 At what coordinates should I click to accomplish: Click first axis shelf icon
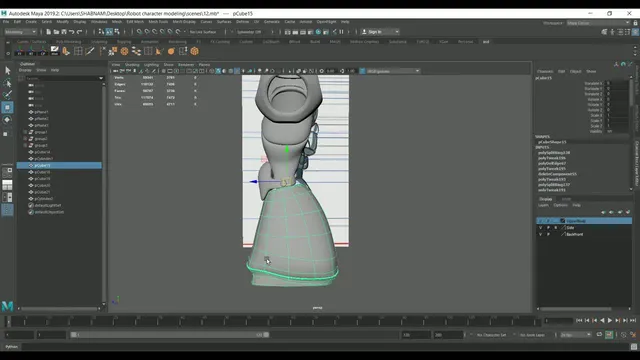click(x=20, y=51)
